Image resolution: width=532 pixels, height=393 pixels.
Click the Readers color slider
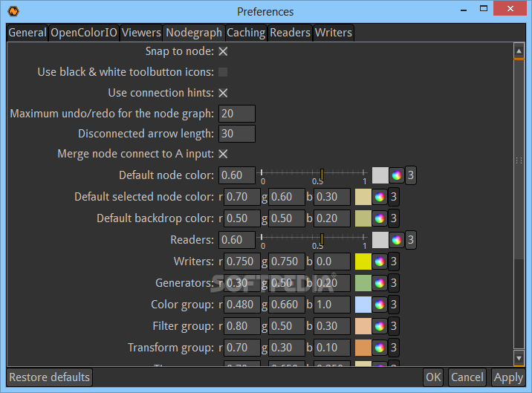coord(313,240)
